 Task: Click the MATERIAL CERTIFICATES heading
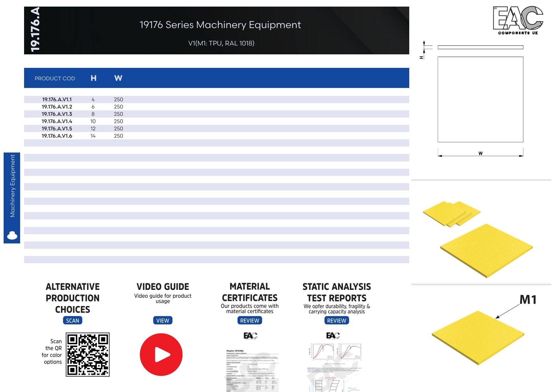pos(250,292)
